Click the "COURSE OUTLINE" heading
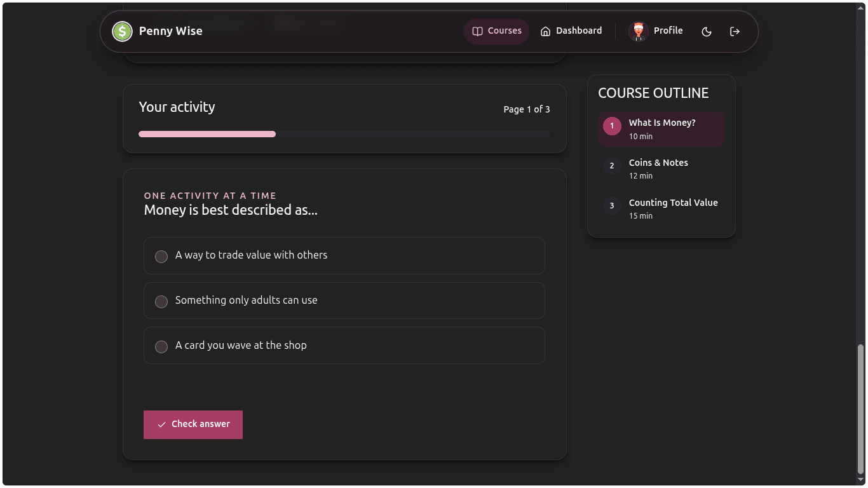 pos(653,93)
